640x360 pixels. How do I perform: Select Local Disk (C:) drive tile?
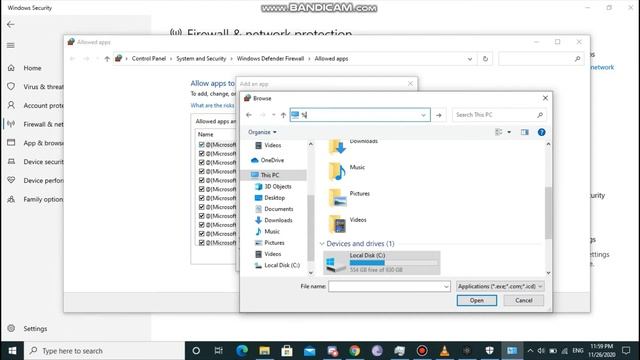tap(382, 262)
